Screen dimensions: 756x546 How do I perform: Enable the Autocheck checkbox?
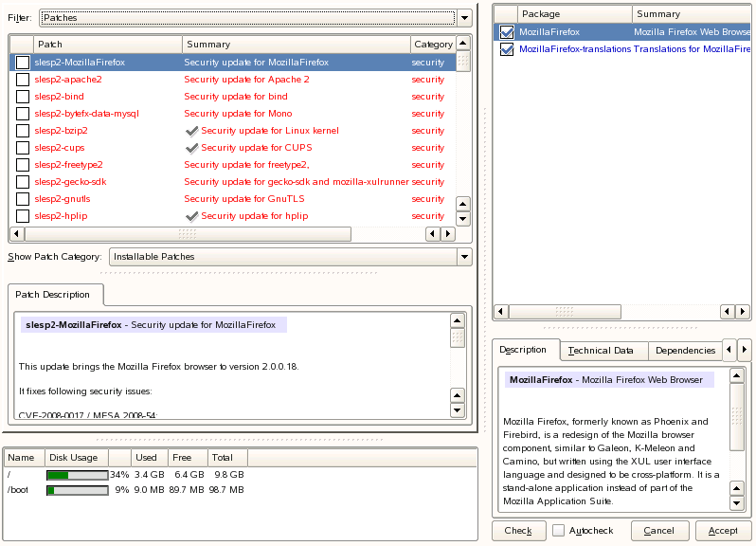[558, 531]
